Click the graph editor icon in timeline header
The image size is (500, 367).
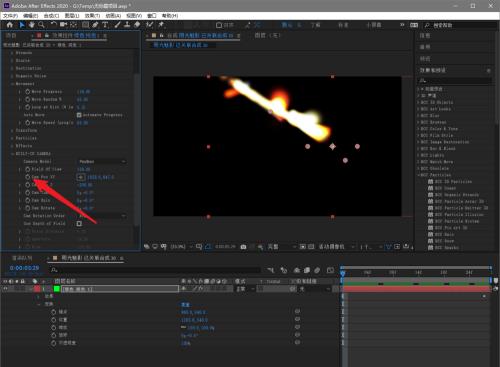330,270
